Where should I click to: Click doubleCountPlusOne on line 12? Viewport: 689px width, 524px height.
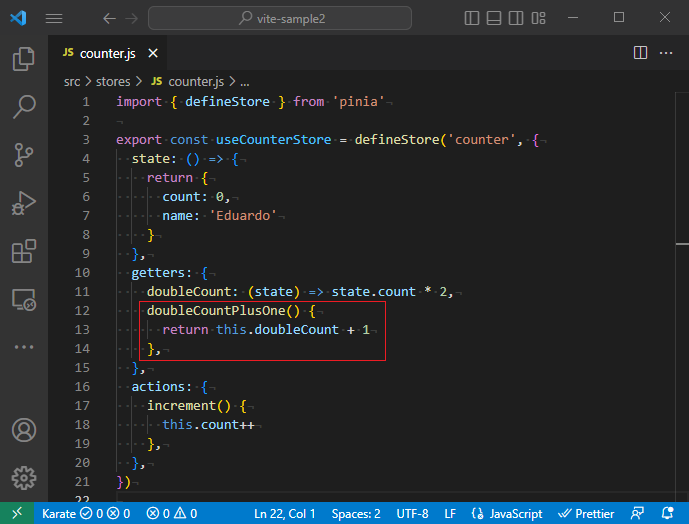pos(216,311)
